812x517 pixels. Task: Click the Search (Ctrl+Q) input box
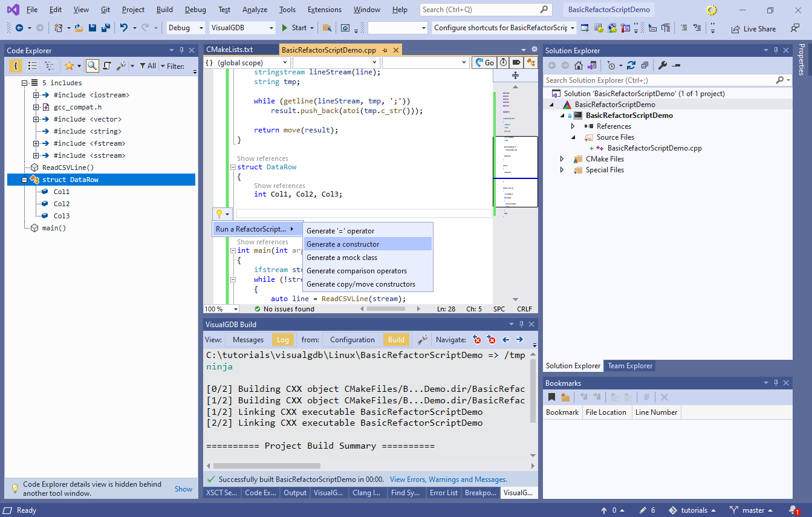pyautogui.click(x=486, y=10)
